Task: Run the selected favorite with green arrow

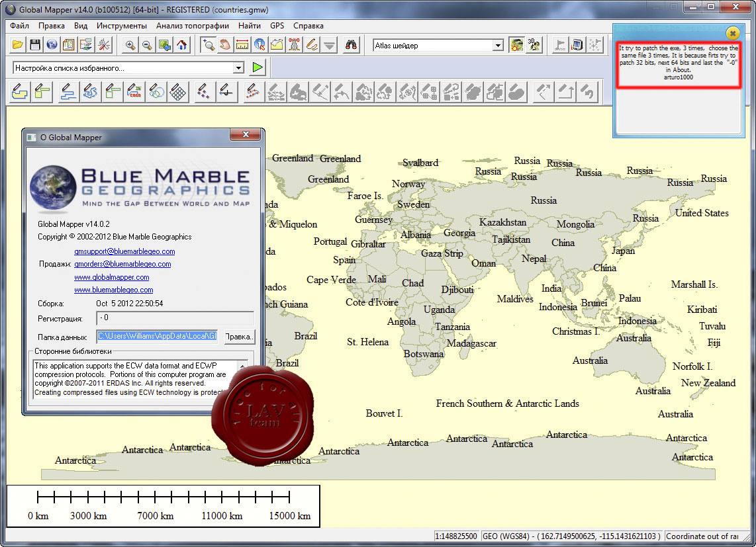Action: coord(258,67)
